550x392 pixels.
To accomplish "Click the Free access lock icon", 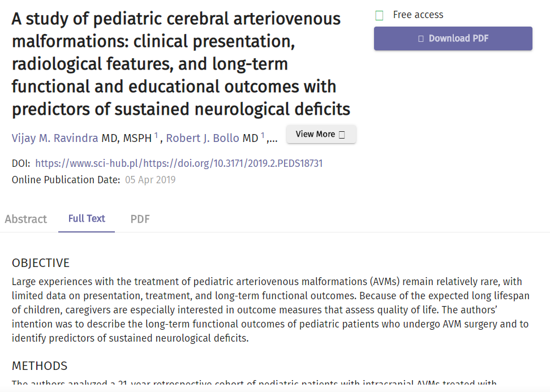I will [x=379, y=15].
